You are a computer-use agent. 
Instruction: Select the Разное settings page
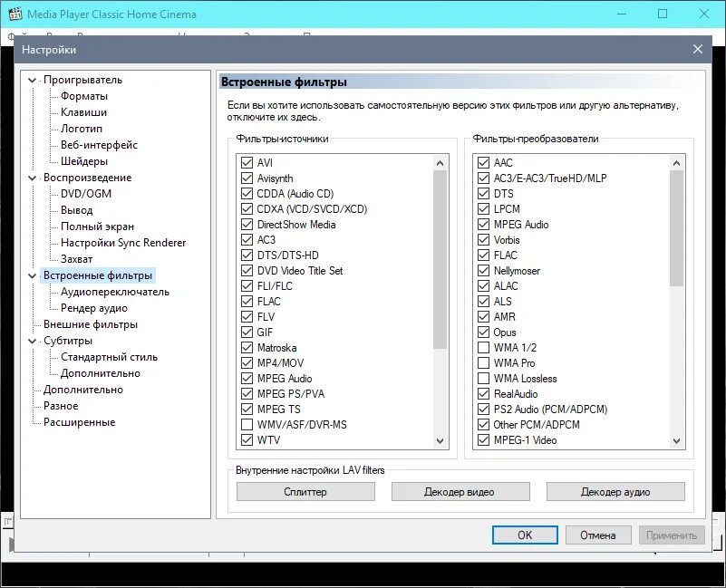[x=61, y=406]
